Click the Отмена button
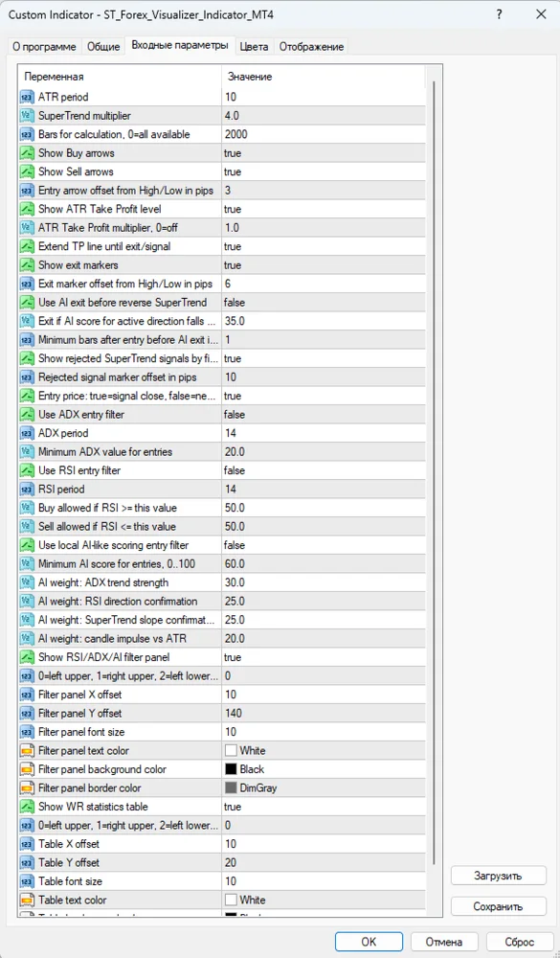The height and width of the screenshot is (958, 560). (444, 942)
